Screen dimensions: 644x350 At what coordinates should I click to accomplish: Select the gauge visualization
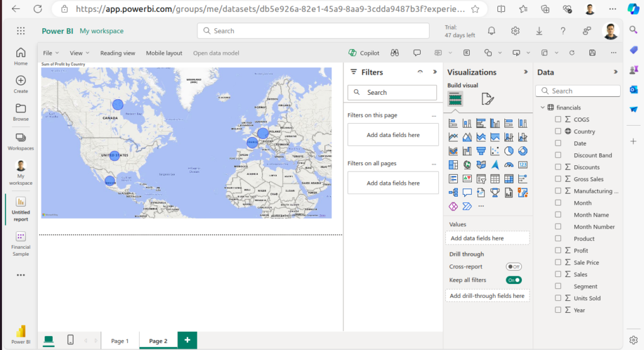(x=509, y=165)
